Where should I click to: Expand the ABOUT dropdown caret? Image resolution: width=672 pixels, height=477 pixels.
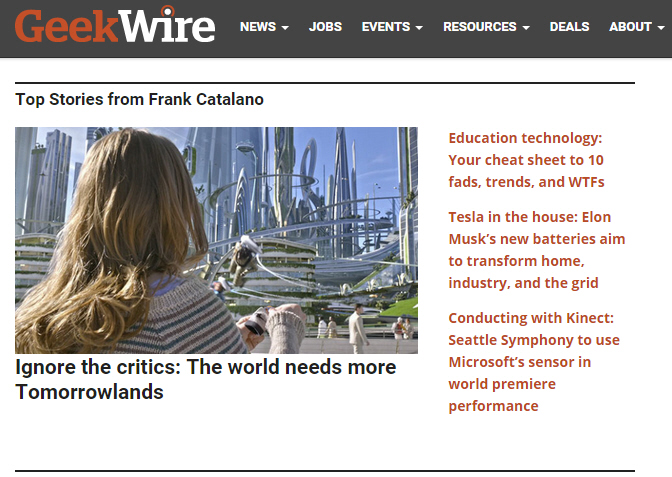[x=661, y=28]
